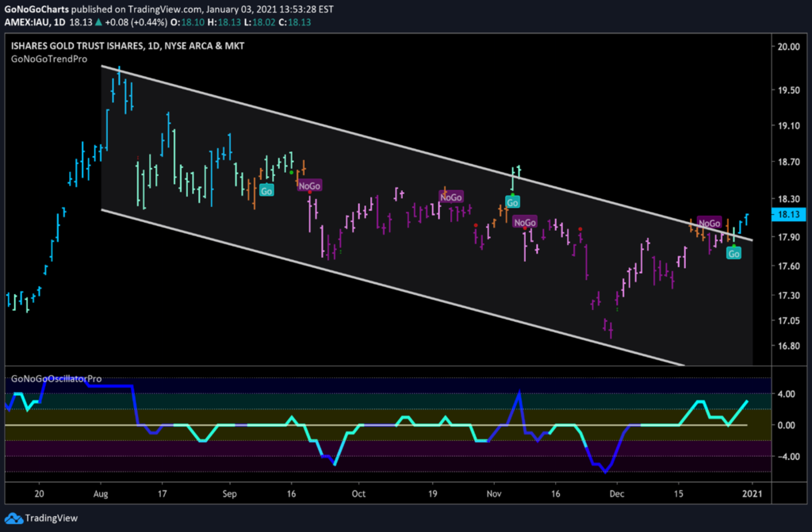This screenshot has width=812, height=532.
Task: Click the Go badge in mid-September
Action: (266, 191)
